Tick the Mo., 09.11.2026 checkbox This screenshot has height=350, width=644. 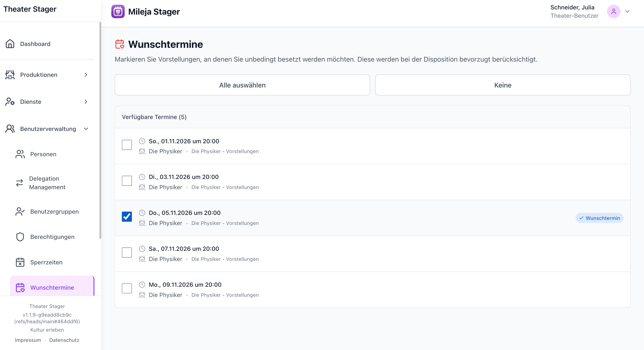127,288
